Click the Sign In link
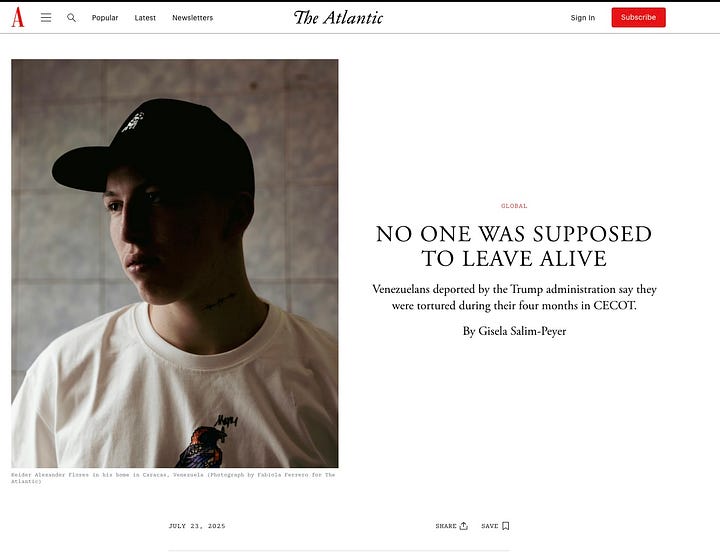Image resolution: width=720 pixels, height=555 pixels. (x=582, y=17)
